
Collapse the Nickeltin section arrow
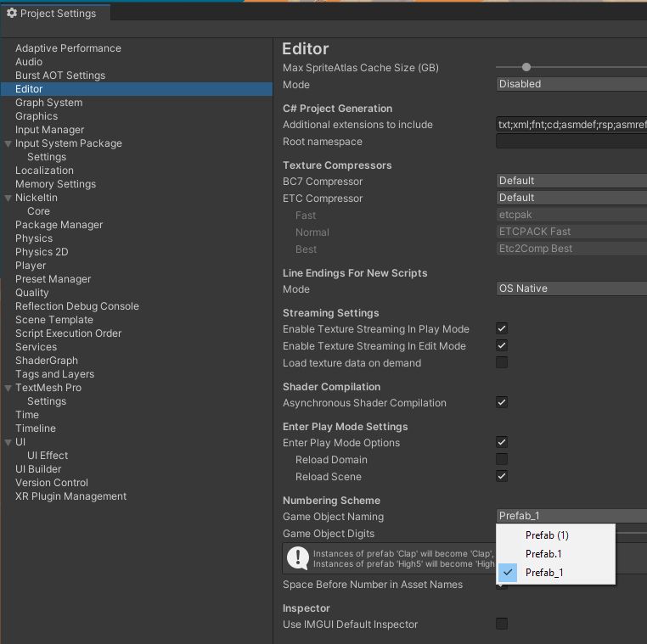[8, 198]
